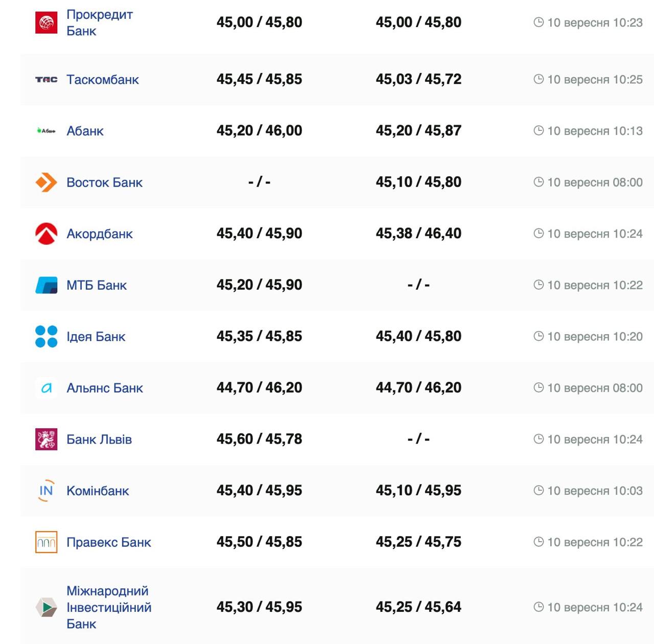Click the Восток Банк orange arrow logo
This screenshot has height=644, width=654.
click(x=46, y=182)
